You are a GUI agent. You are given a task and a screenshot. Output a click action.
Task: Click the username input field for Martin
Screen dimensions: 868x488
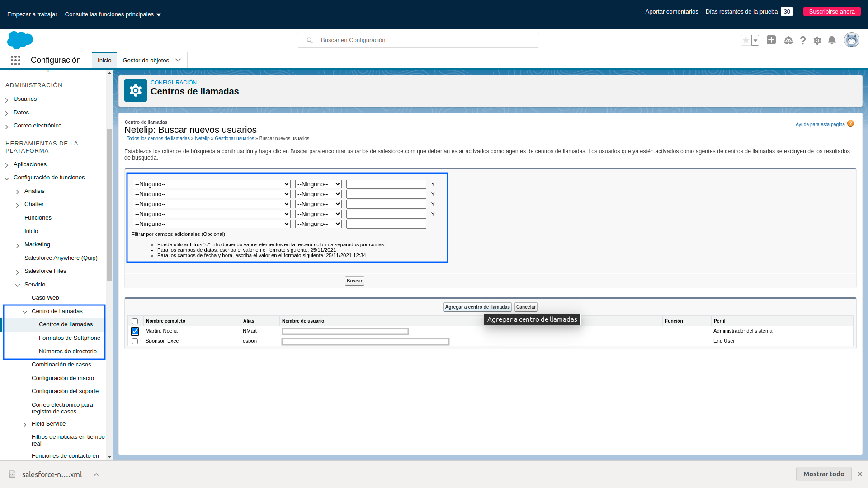tap(344, 331)
